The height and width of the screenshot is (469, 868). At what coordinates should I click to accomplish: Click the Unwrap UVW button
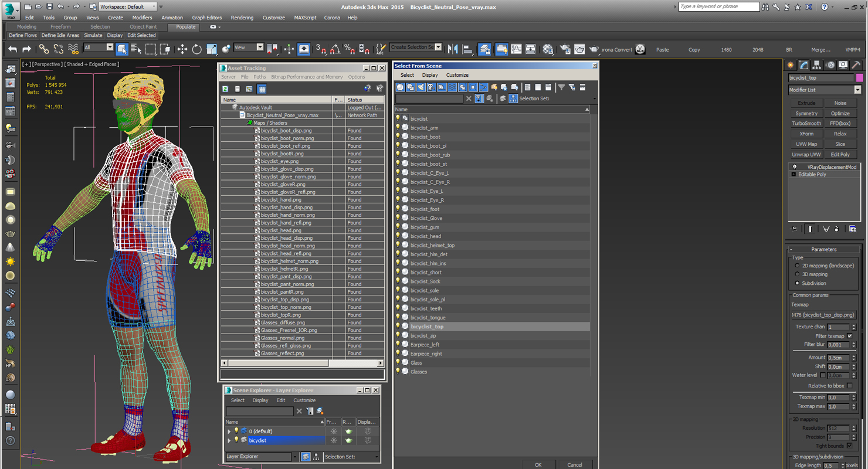806,154
